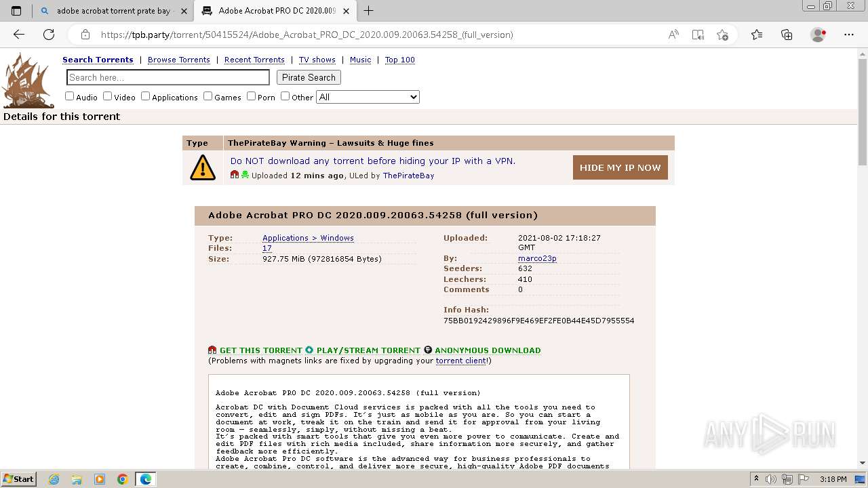This screenshot has height=488, width=868.
Task: Open Edge settings and more menu
Action: coord(849,35)
